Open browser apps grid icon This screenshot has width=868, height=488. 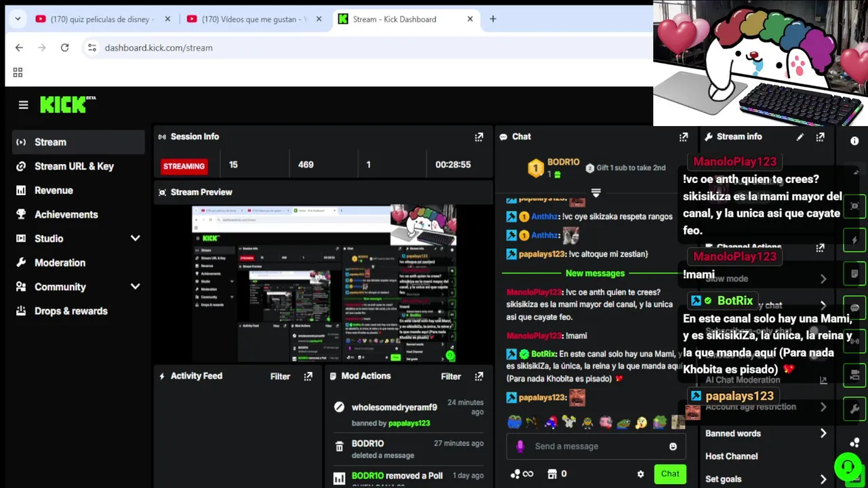[x=18, y=73]
